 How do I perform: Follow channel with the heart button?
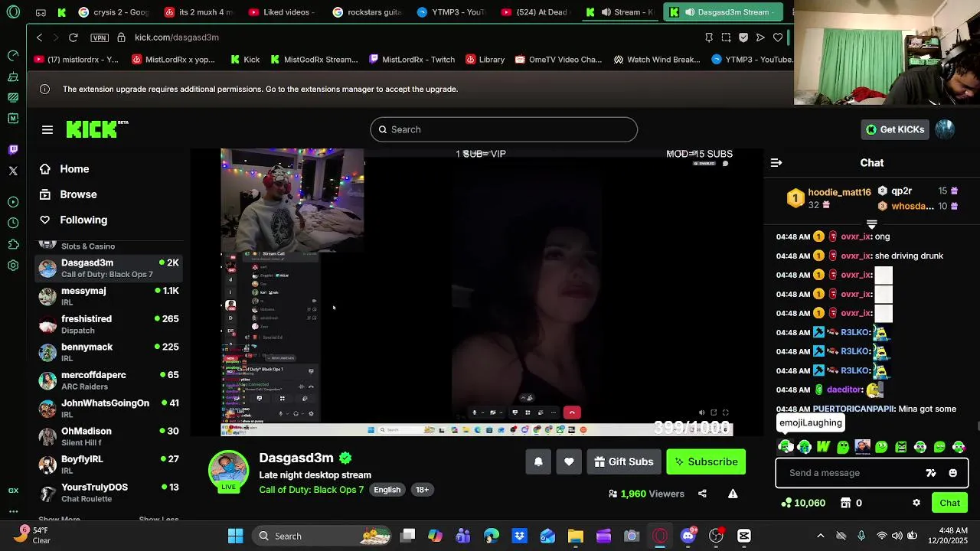pos(569,461)
